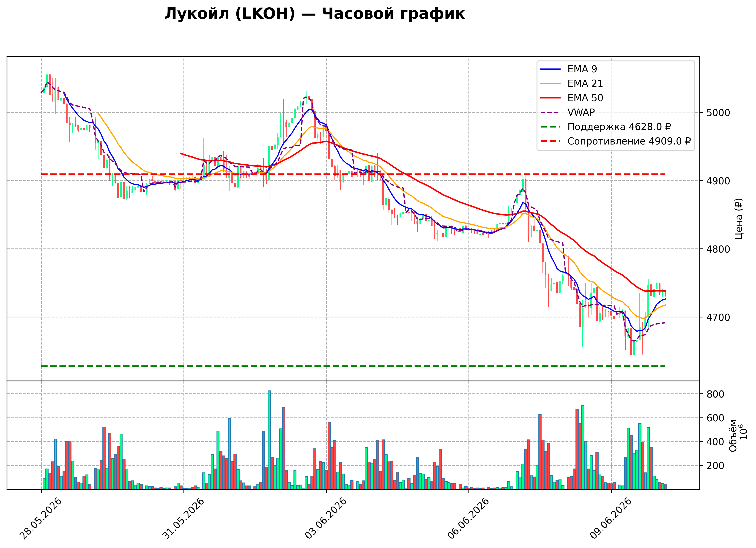Image resolution: width=756 pixels, height=548 pixels.
Task: Click the volume axis value "600"
Action: 715,418
